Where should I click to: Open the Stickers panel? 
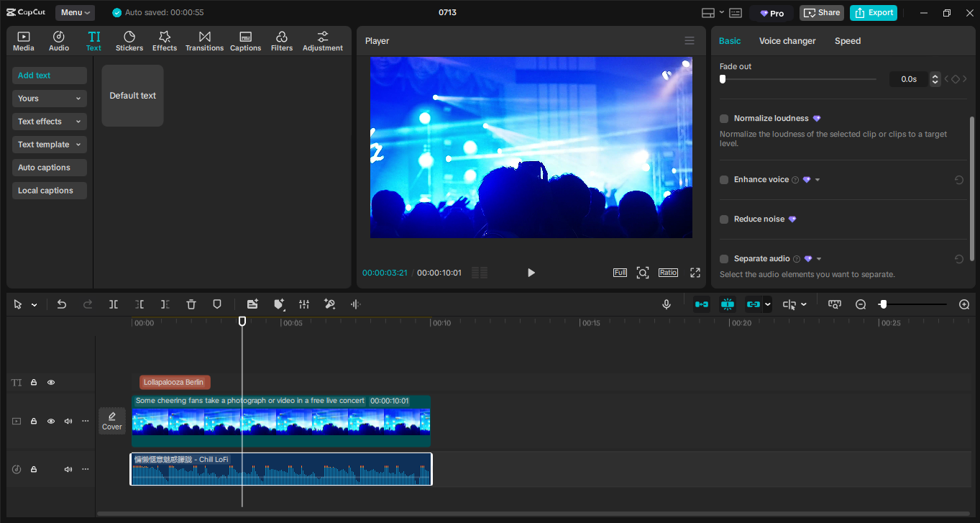pos(129,40)
